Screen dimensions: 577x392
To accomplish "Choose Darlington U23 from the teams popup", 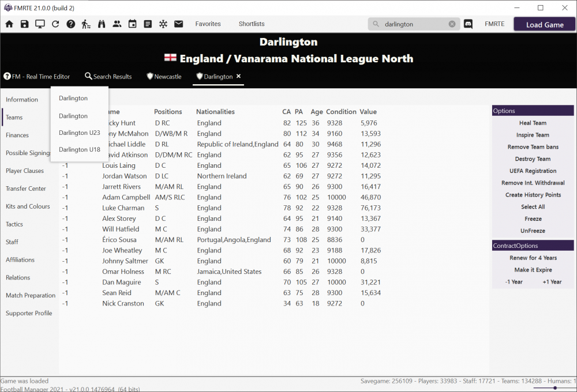I will tap(80, 133).
